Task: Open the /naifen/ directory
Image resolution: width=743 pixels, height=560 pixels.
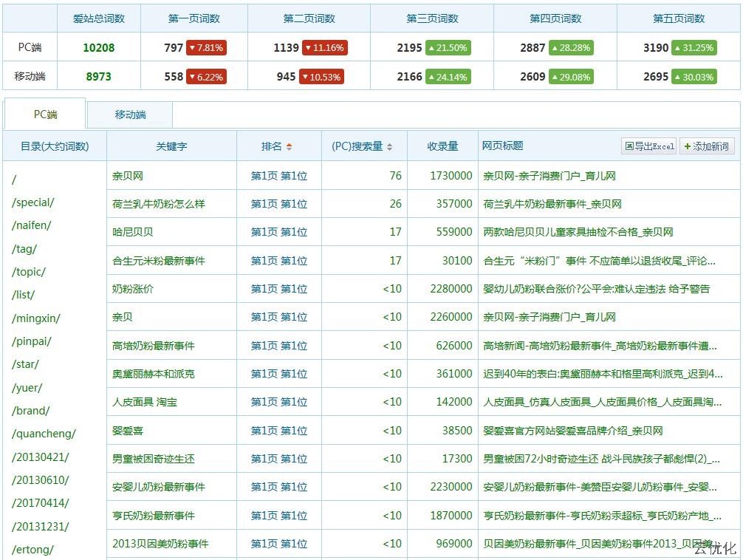Action: point(32,225)
